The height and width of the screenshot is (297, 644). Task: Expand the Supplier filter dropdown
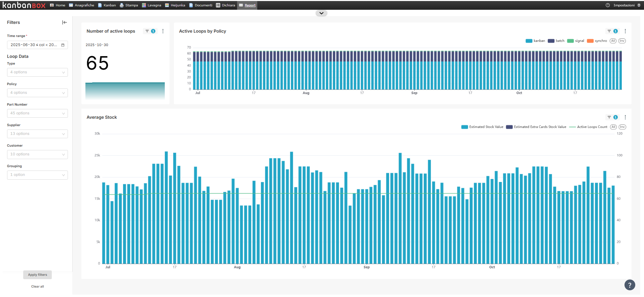coord(37,134)
